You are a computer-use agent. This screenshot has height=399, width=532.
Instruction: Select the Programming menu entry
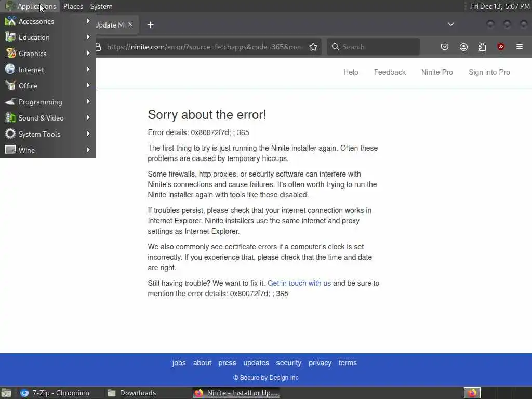click(48, 101)
